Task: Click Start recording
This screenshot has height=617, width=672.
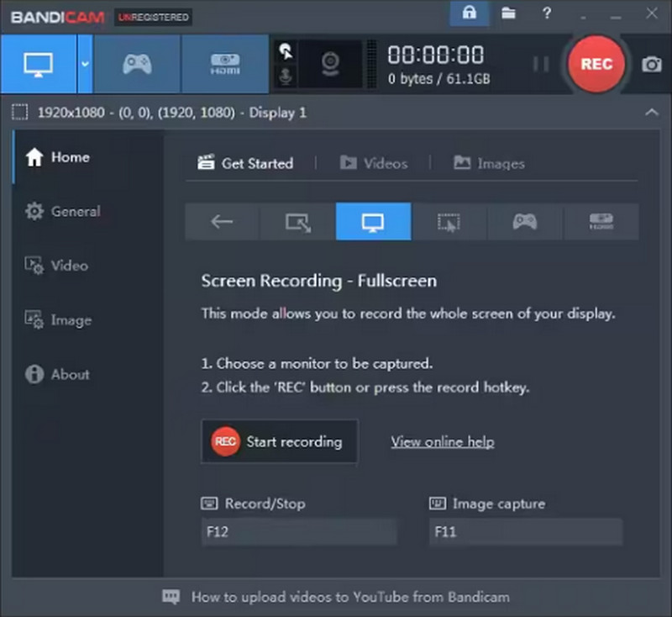Action: click(x=280, y=441)
